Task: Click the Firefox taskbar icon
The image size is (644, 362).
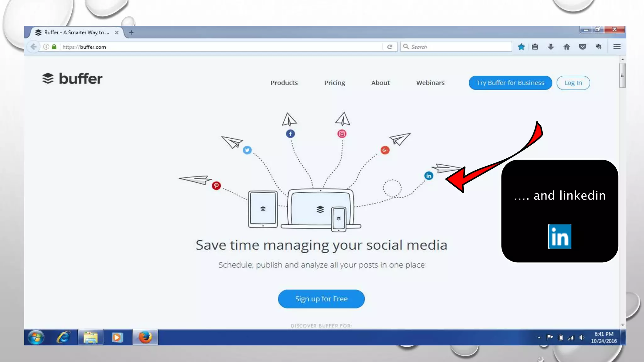Action: pyautogui.click(x=145, y=337)
